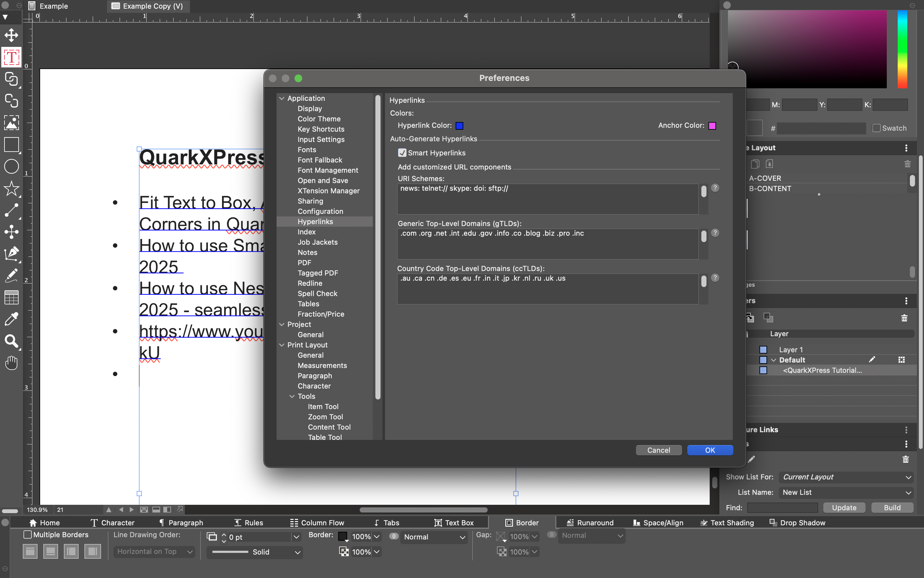The image size is (924, 578).
Task: Switch to the Drop Shadow tab
Action: click(x=798, y=522)
